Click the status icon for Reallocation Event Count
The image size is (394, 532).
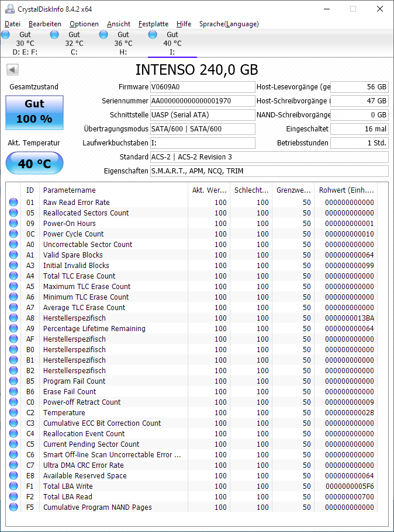tap(13, 434)
